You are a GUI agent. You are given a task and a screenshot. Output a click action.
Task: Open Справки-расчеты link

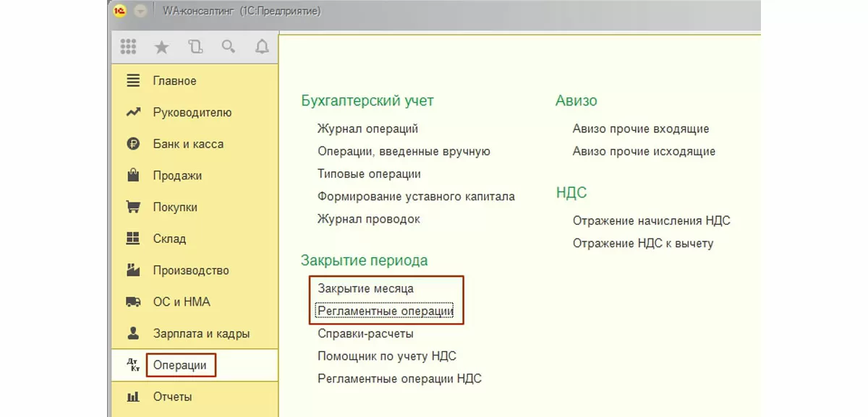pyautogui.click(x=366, y=334)
